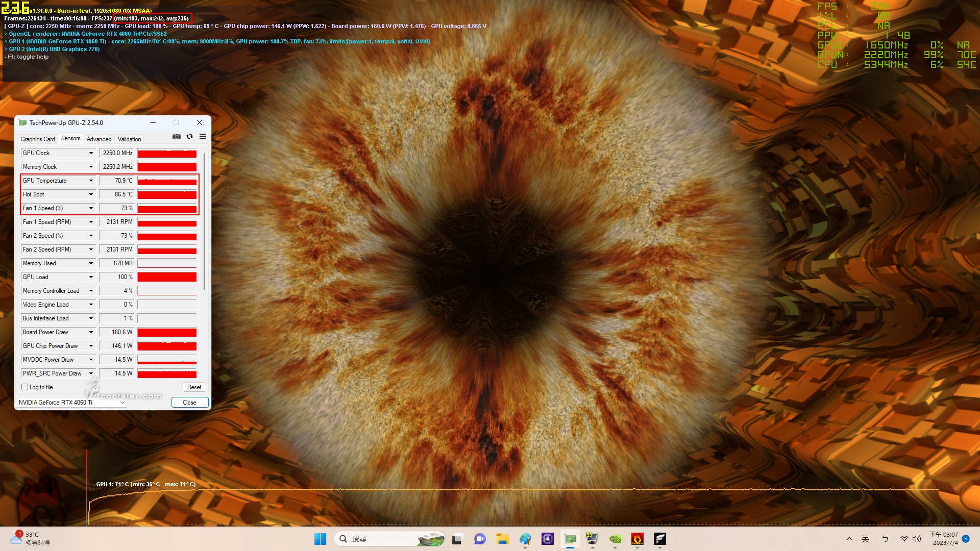The height and width of the screenshot is (551, 980).
Task: Click the PWR_SRC Power Draw value 14.5 W
Action: pyautogui.click(x=116, y=373)
